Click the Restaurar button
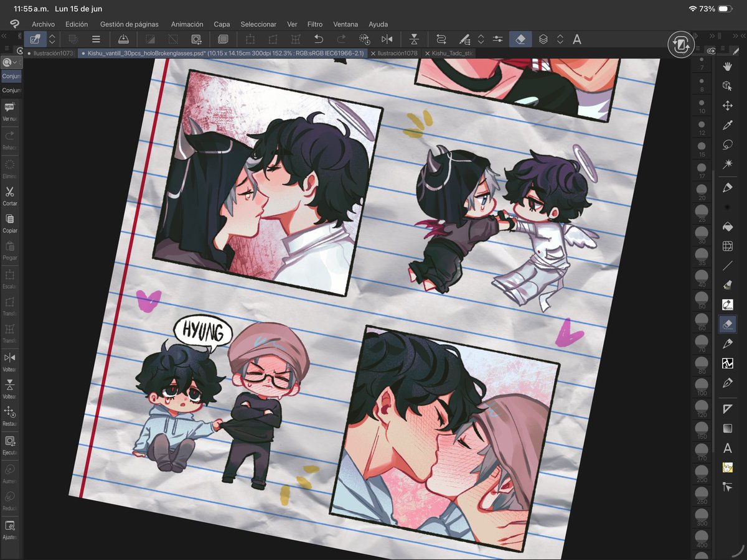The height and width of the screenshot is (560, 747). tap(10, 416)
